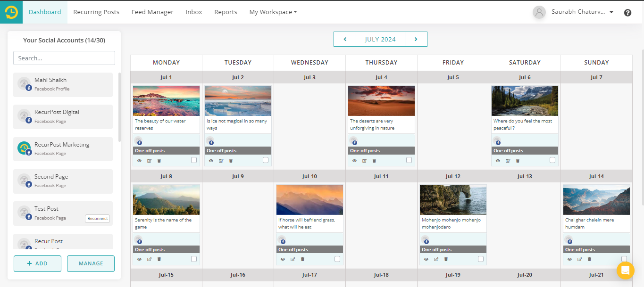Edit the Jul-6 peaceful post
Viewport: 644px width, 287px height.
coord(508,161)
